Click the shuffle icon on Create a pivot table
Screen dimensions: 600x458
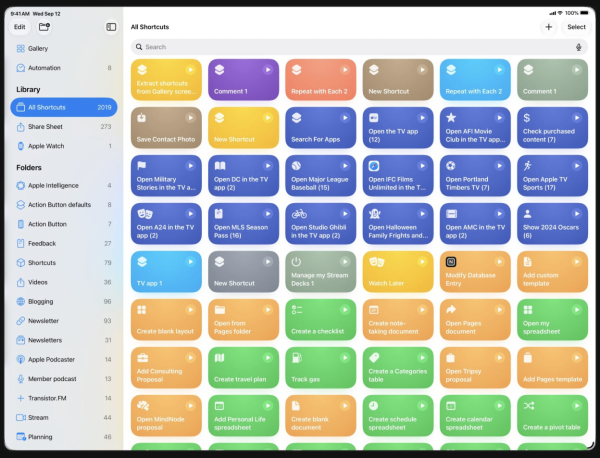tap(528, 406)
